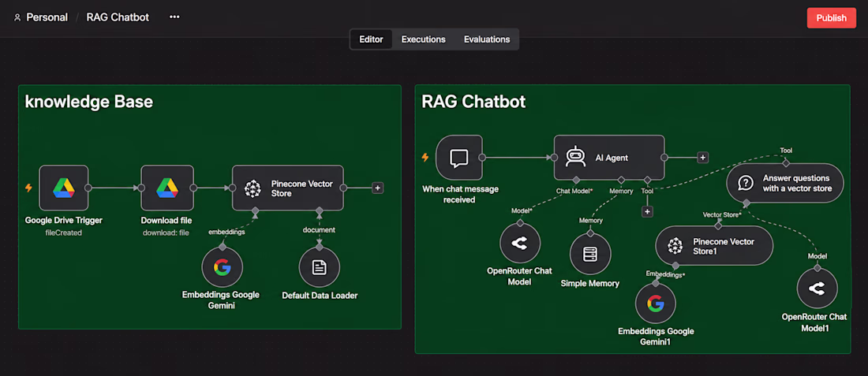Click the RAG Chatbot sticky note title

(473, 102)
